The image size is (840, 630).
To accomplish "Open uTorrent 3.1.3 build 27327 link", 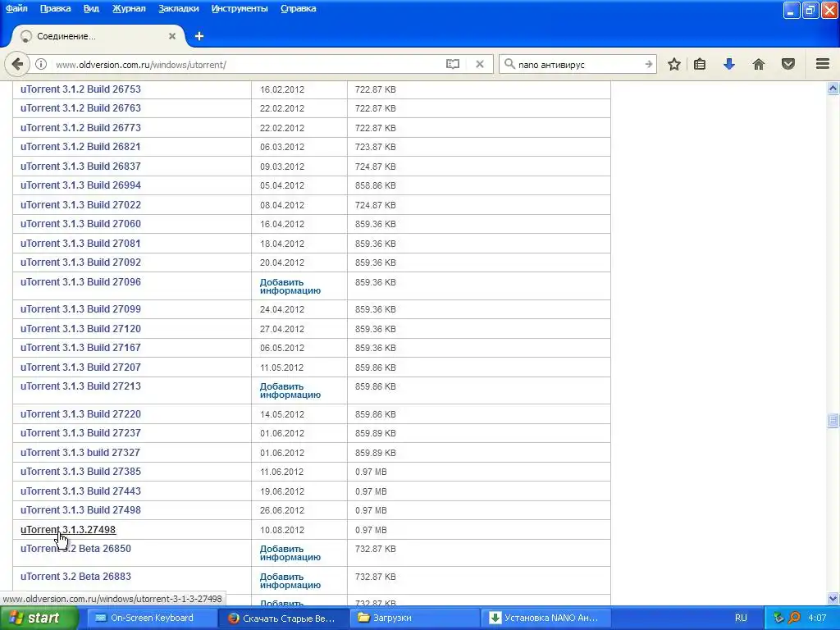I will pyautogui.click(x=80, y=453).
